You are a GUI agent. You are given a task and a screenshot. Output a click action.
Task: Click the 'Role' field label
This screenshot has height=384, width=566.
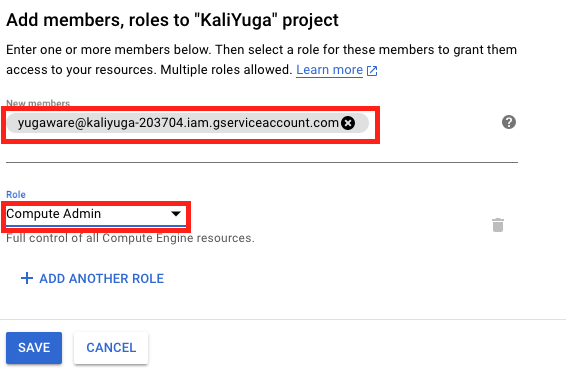click(x=16, y=195)
